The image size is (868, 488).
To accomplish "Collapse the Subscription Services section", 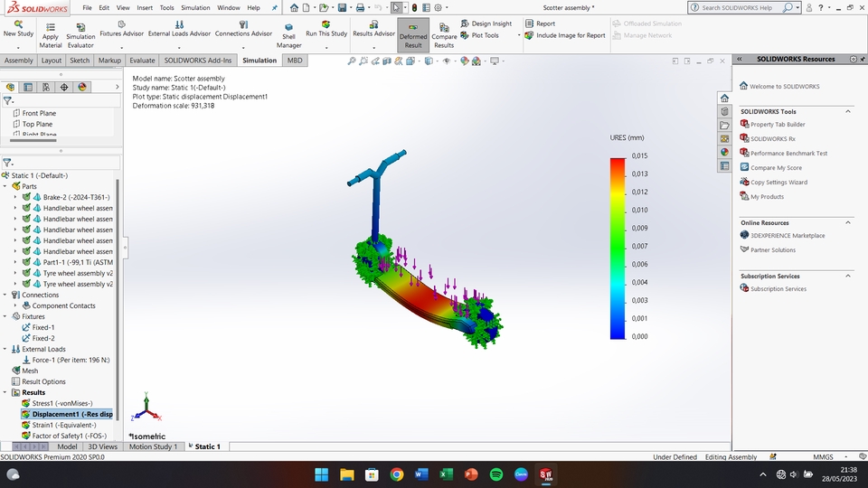I will pyautogui.click(x=847, y=276).
